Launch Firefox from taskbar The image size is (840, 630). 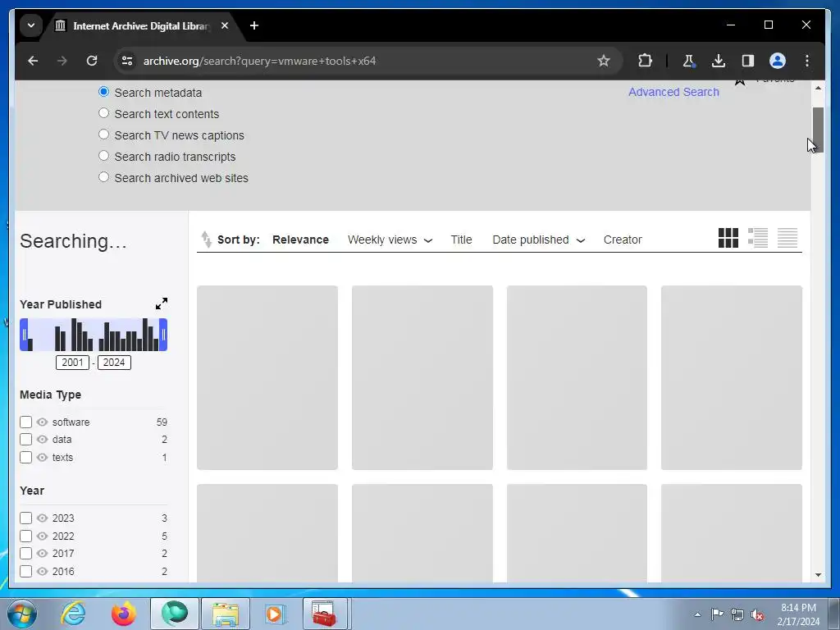pos(123,614)
